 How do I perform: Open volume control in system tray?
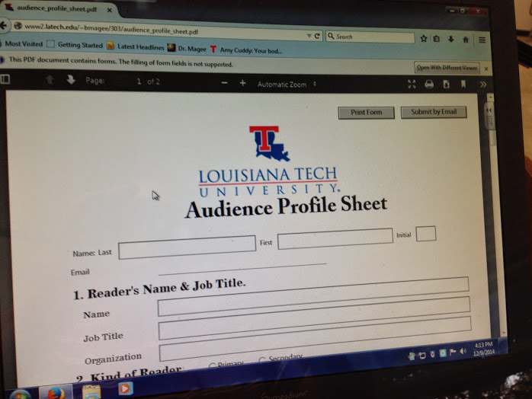(x=463, y=352)
